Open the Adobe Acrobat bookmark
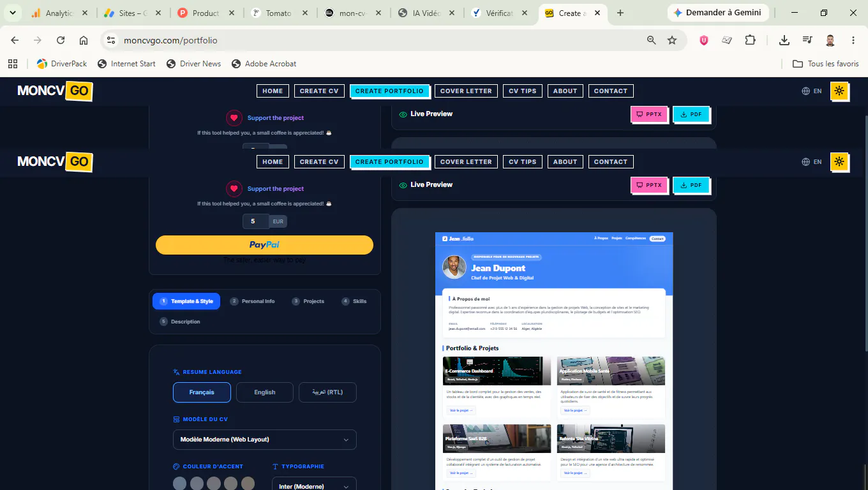Screen dimensions: 868x490 pos(264,64)
